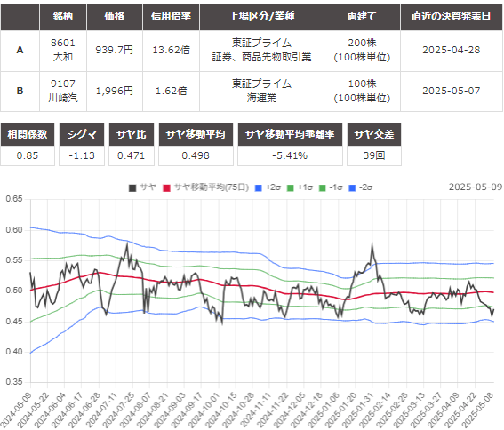The width and height of the screenshot is (504, 430).
Task: Click the 939.7円 price cell
Action: 115,51
